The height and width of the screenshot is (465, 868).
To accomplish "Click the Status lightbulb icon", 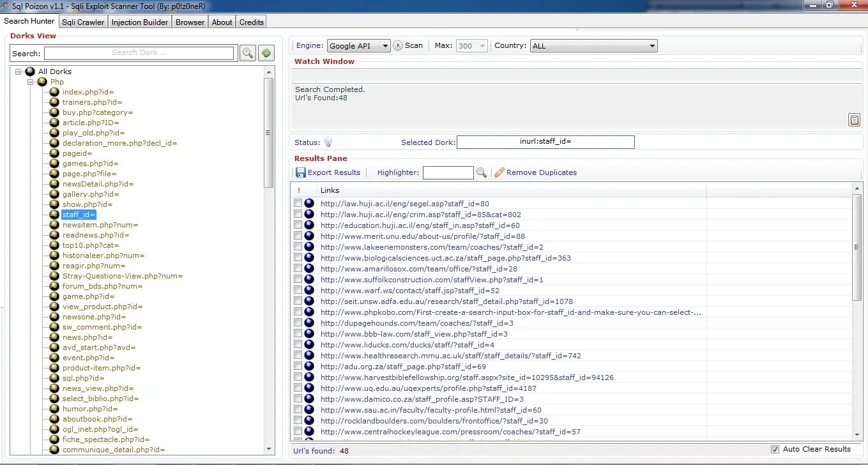I will (x=328, y=142).
